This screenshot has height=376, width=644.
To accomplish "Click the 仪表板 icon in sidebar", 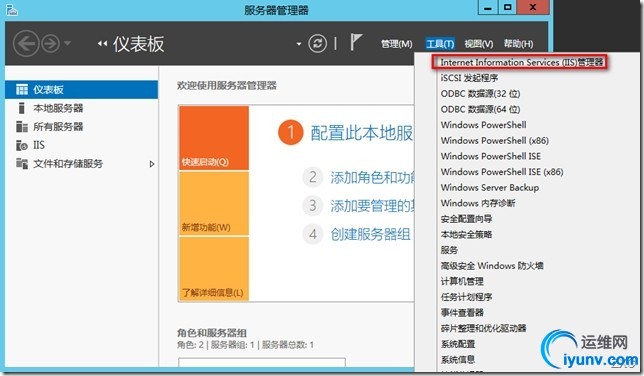I will [x=22, y=90].
